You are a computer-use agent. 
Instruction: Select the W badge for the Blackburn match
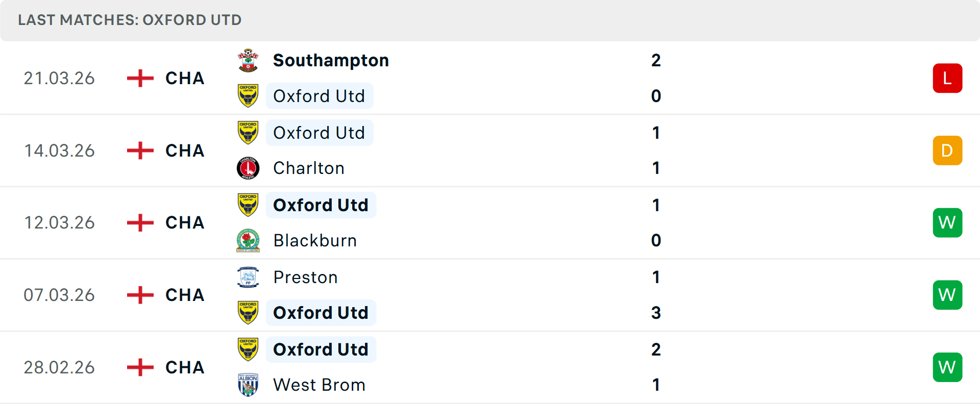[x=947, y=222]
